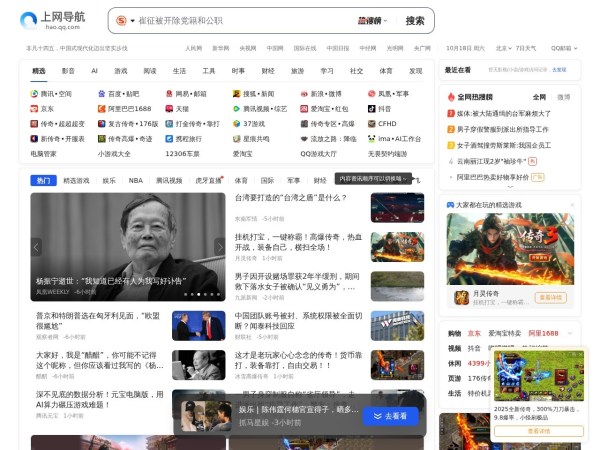600x450 pixels.
Task: Open the 搜狐•新闻 site icon
Action: coord(236,94)
